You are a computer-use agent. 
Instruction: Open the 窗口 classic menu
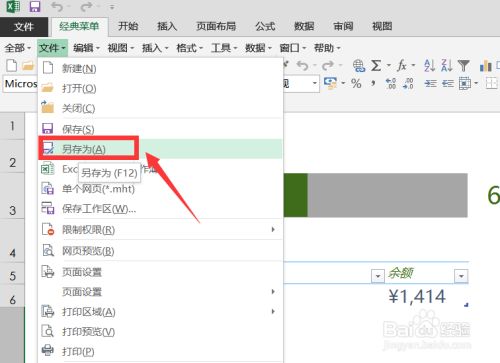(x=293, y=48)
